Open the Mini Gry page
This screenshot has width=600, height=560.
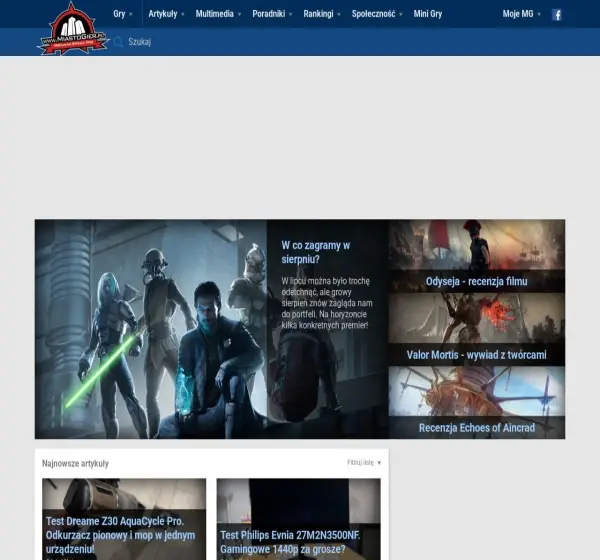(x=428, y=14)
